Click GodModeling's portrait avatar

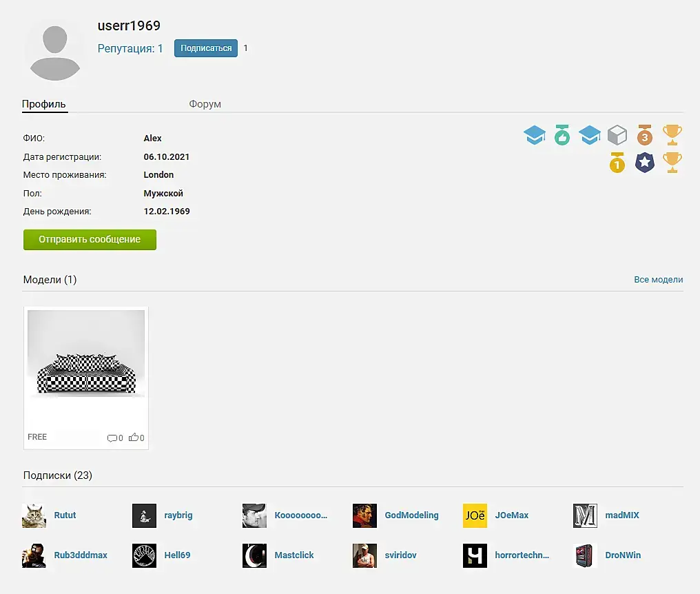tap(364, 515)
